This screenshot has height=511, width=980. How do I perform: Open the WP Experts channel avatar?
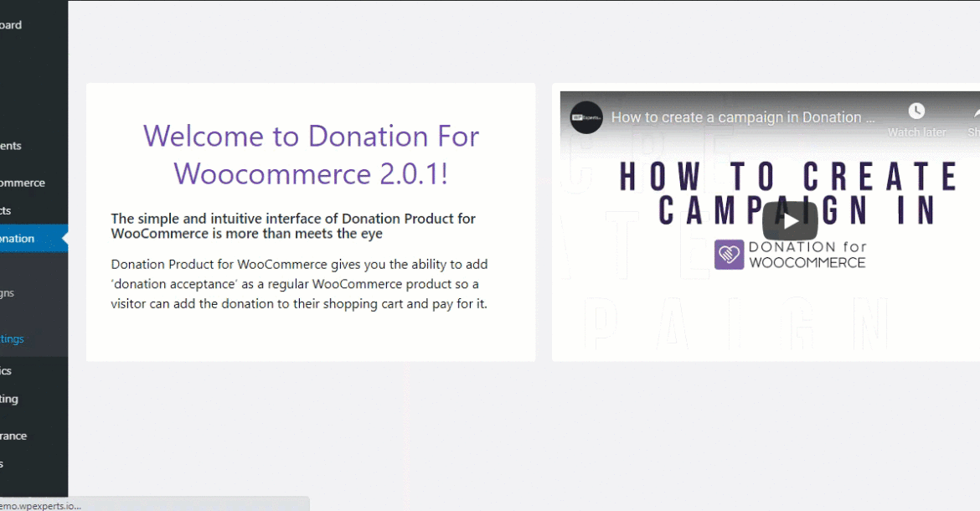click(585, 117)
